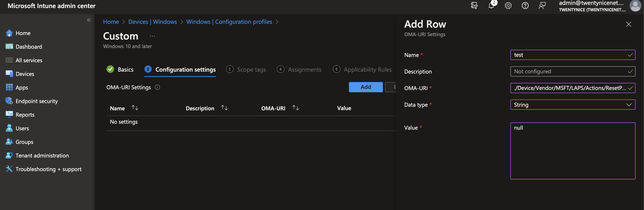Image resolution: width=644 pixels, height=210 pixels.
Task: Open the Reports section
Action: (x=25, y=115)
